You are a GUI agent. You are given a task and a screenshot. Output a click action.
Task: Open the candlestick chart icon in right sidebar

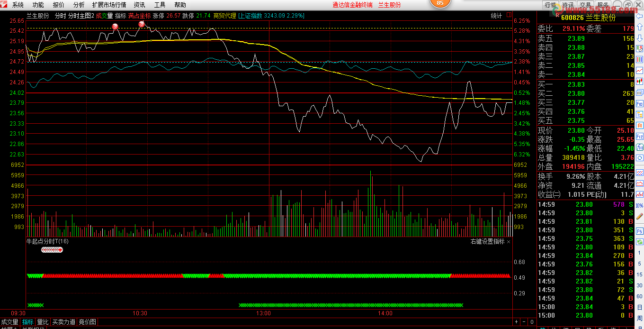click(639, 81)
